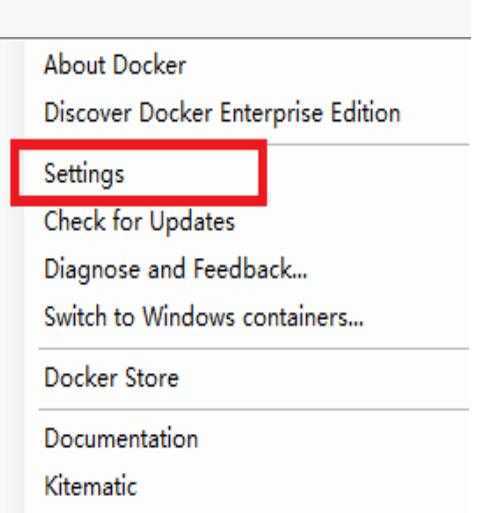Launch Kitematic from the menu

pyautogui.click(x=90, y=485)
